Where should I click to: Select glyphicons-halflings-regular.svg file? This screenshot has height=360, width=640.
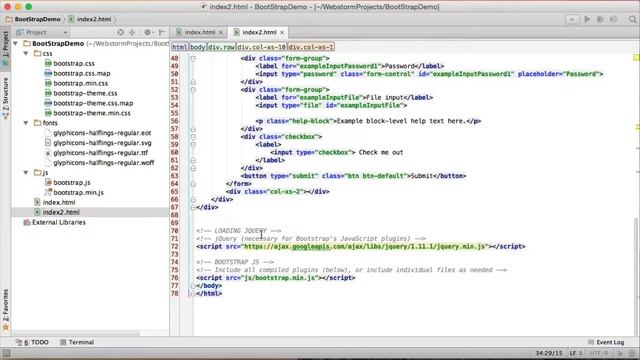pos(102,143)
